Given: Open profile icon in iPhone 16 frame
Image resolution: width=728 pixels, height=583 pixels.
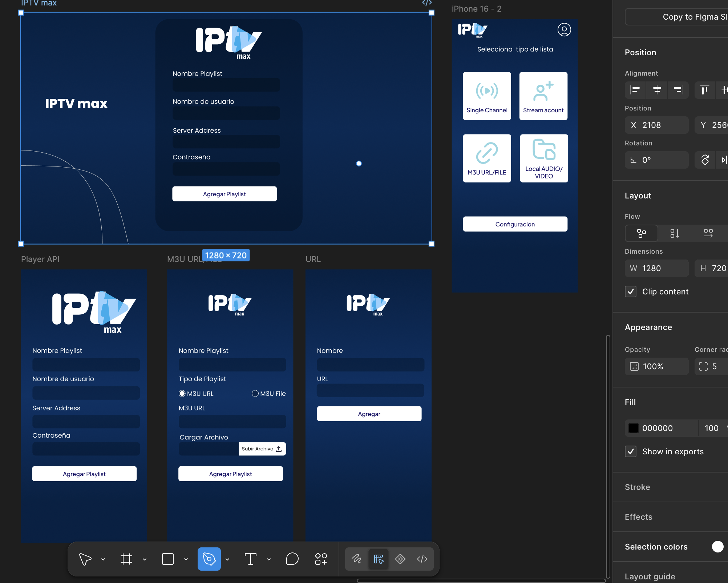Looking at the screenshot, I should [x=564, y=29].
